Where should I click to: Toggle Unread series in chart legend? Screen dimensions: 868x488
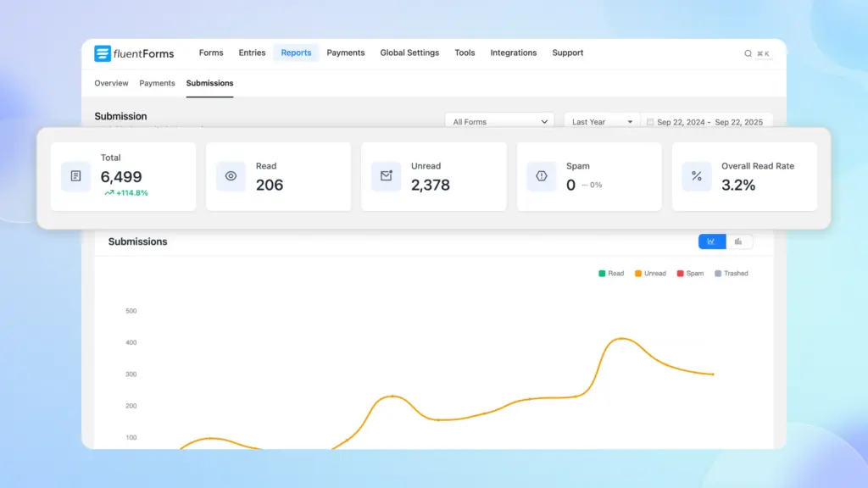coord(650,274)
